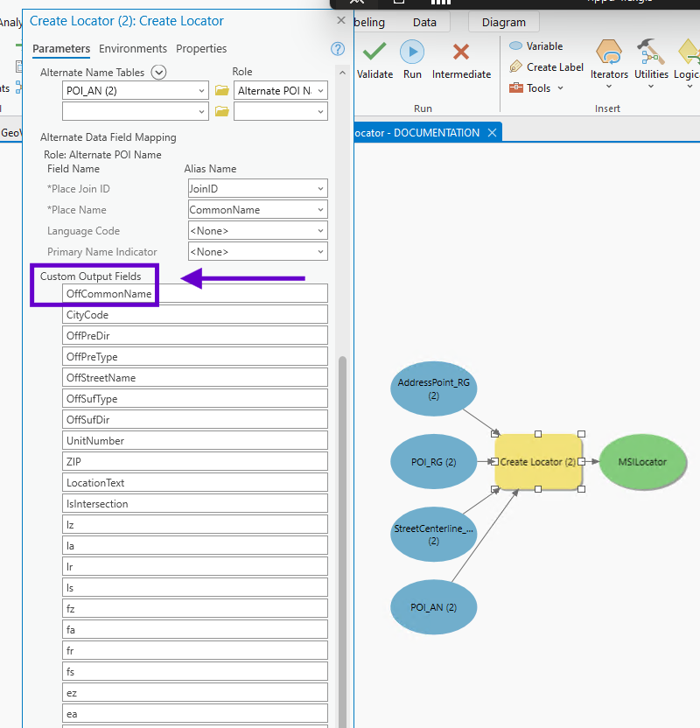
Task: Switch to the Parameters tab
Action: click(x=61, y=49)
